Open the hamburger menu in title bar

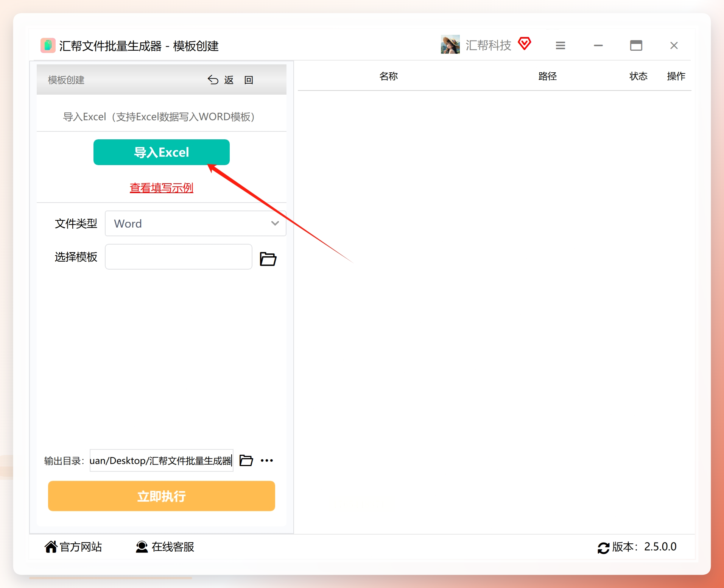coord(560,45)
